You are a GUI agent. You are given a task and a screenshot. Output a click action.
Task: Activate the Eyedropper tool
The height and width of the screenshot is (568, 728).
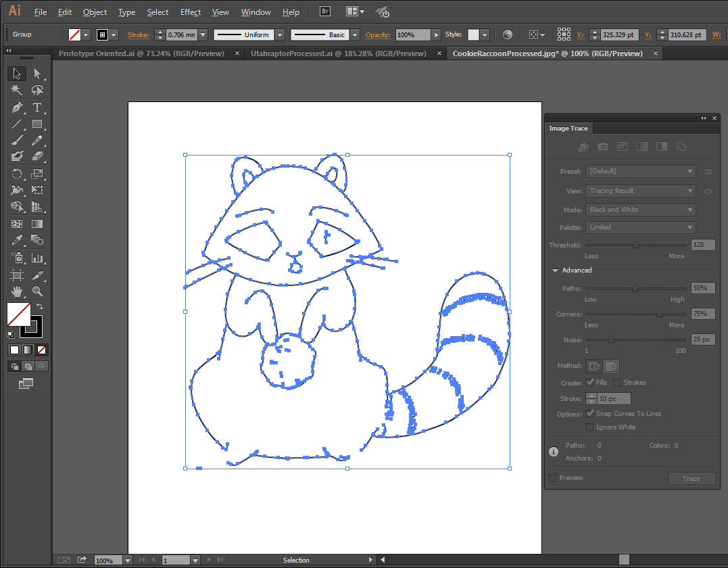[x=17, y=241]
